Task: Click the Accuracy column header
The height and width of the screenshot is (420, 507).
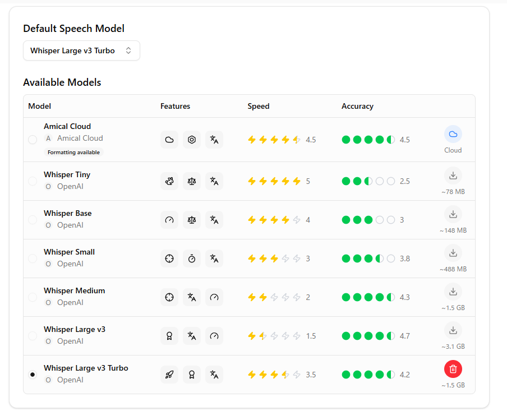Action: pos(357,106)
